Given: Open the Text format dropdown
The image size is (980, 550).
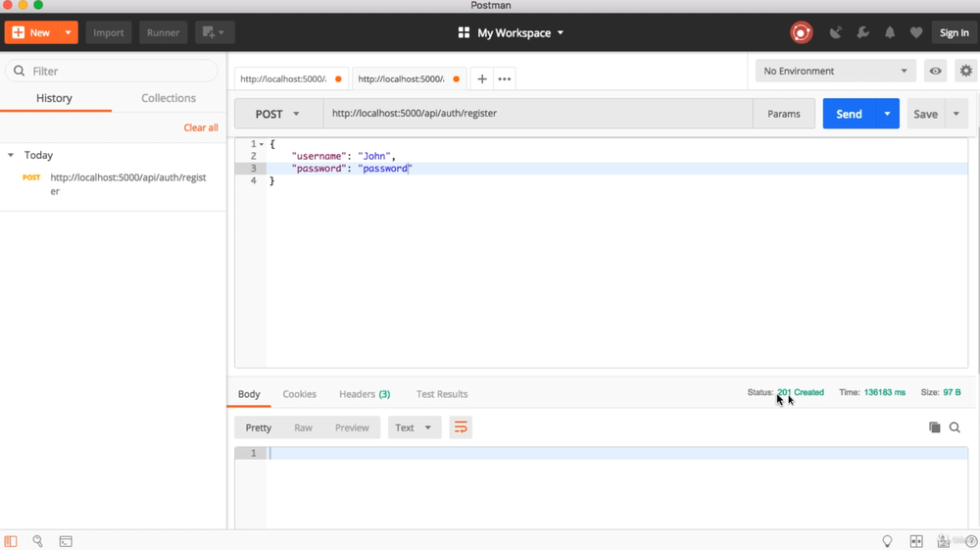Looking at the screenshot, I should pyautogui.click(x=414, y=427).
